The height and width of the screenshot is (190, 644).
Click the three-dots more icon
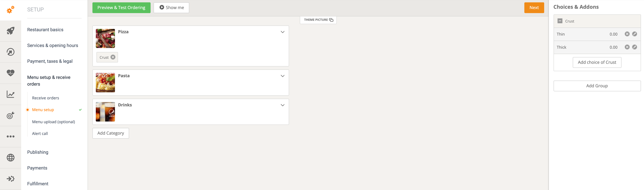(10, 136)
